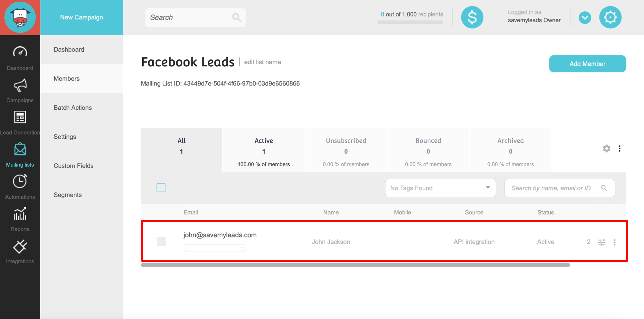Click the horizontal table scrollbar
Viewport: 644px width, 319px height.
356,265
